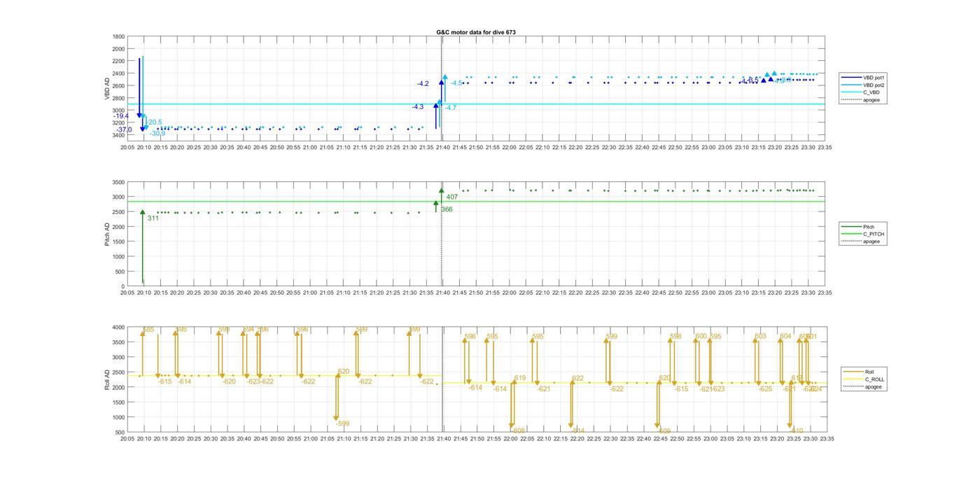Click the "-599" roll data label
Image resolution: width=980 pixels, height=485 pixels.
pos(342,423)
